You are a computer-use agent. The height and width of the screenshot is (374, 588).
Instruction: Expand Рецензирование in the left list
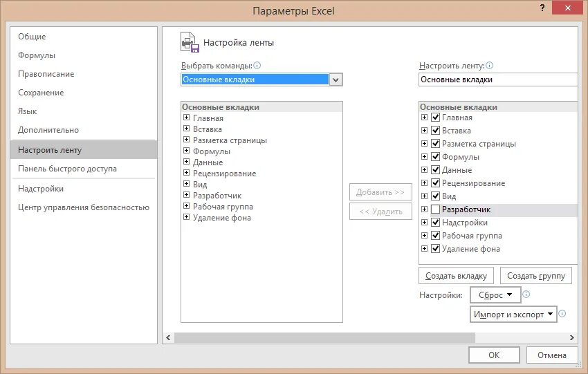(x=186, y=173)
